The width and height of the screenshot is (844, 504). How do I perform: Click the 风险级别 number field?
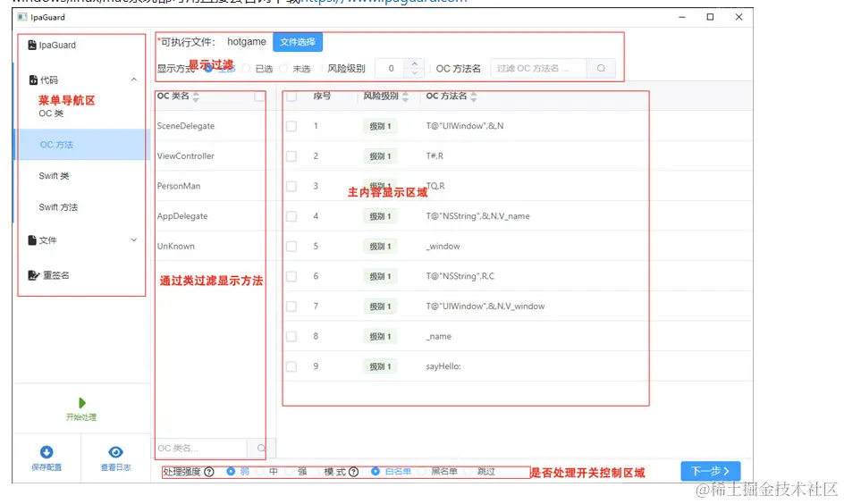pos(392,68)
